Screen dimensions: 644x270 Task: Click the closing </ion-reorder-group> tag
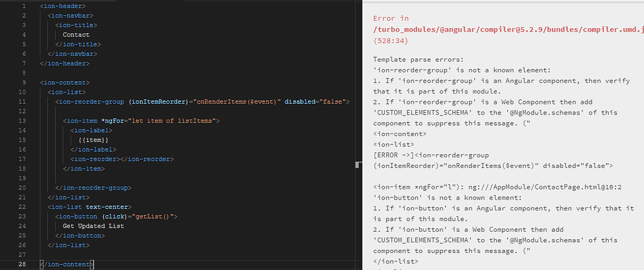[x=94, y=188]
